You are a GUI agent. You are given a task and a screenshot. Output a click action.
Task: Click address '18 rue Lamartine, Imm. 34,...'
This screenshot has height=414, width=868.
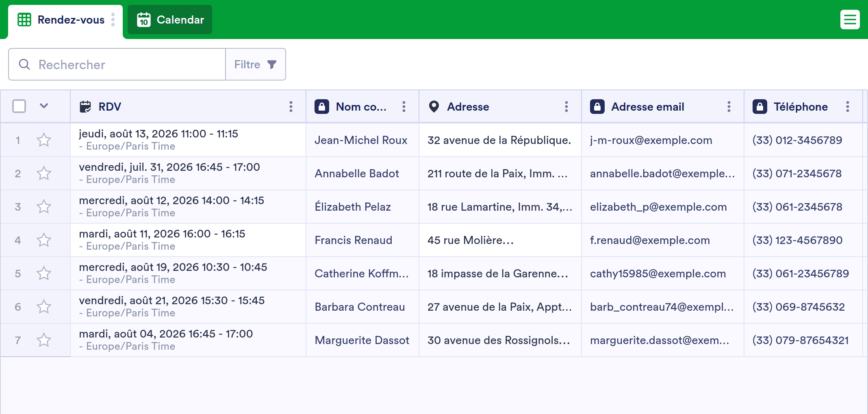500,207
